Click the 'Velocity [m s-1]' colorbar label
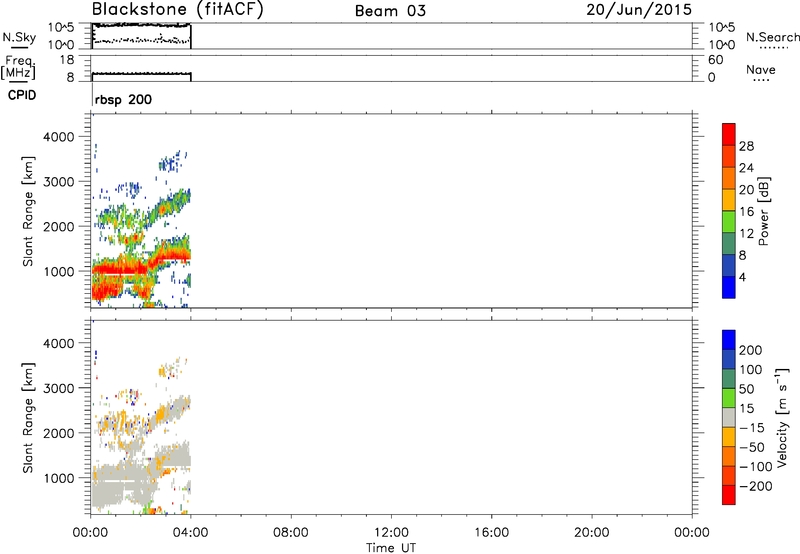 782,417
